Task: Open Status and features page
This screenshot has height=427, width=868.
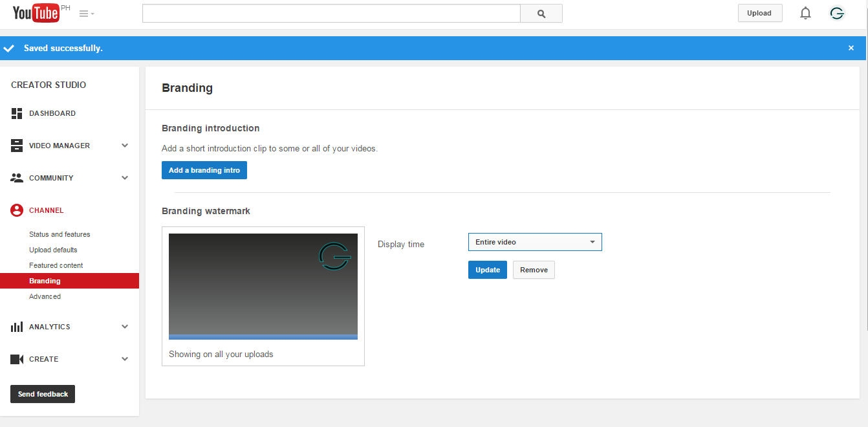Action: (x=60, y=234)
